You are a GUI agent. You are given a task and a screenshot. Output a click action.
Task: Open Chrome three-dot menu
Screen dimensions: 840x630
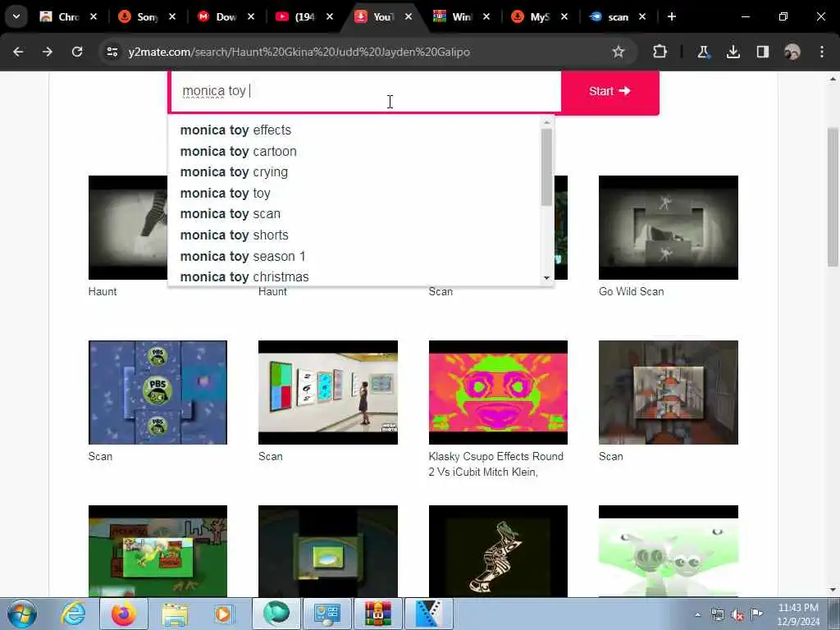[x=822, y=52]
